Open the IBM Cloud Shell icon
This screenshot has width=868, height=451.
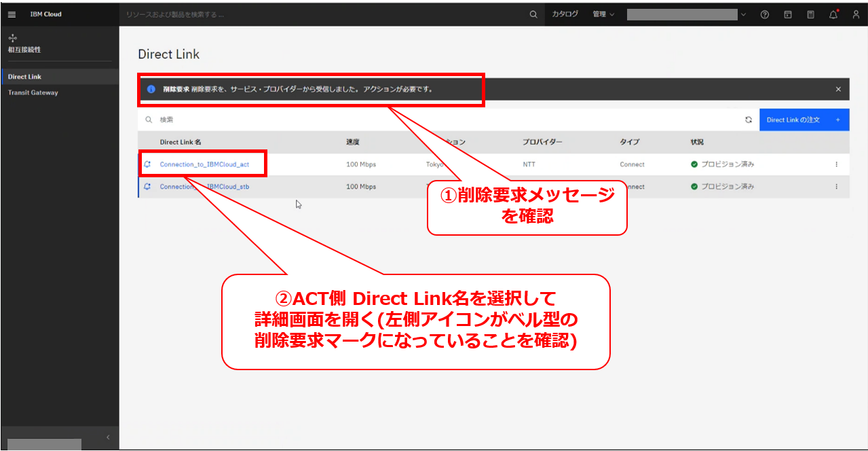[x=788, y=14]
